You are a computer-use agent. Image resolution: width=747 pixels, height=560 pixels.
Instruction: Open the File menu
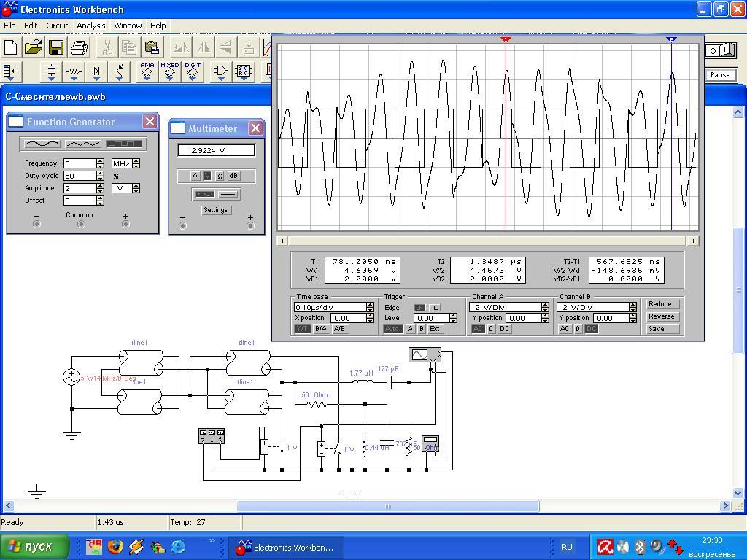(9, 26)
